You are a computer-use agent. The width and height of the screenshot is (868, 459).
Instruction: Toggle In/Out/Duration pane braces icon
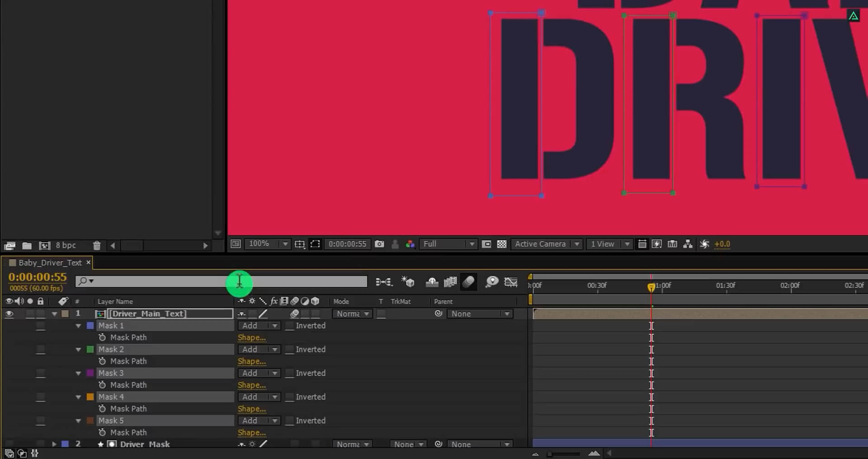[x=35, y=453]
